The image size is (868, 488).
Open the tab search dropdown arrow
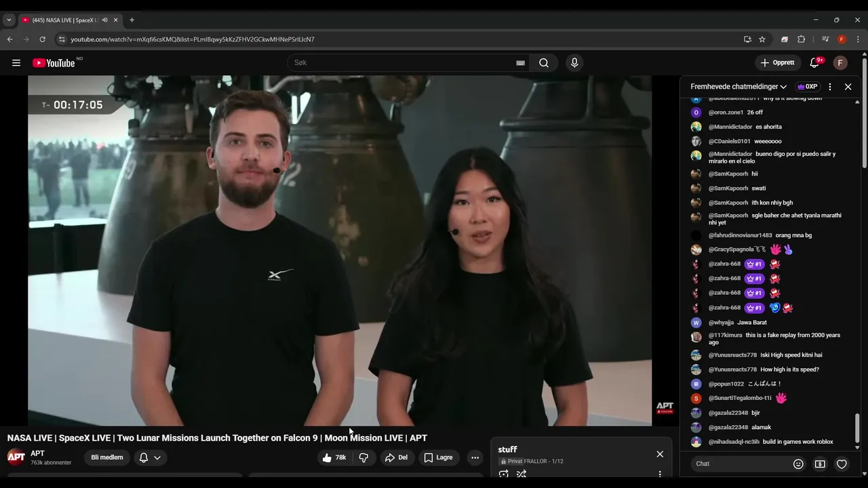click(9, 20)
